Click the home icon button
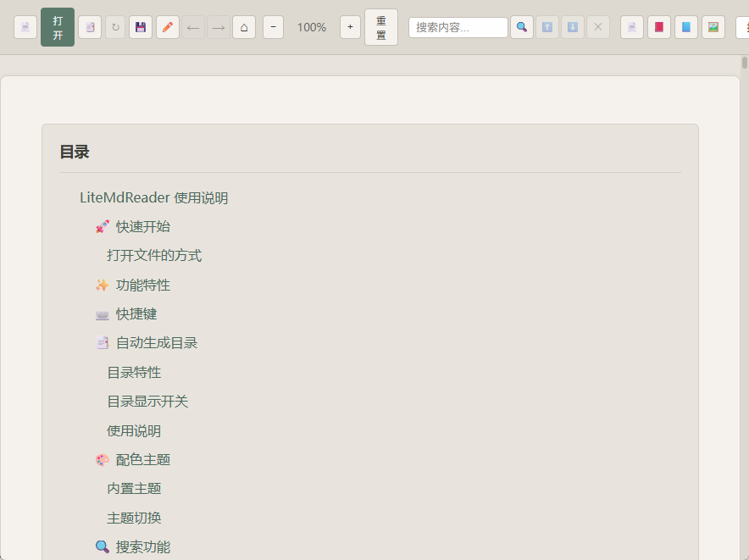Screen dimensions: 749x560 pos(244,27)
